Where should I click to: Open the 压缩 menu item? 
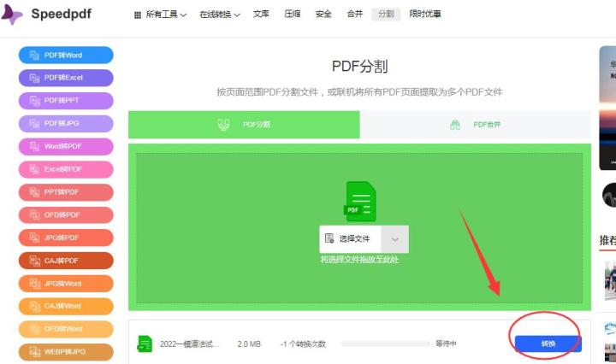292,15
